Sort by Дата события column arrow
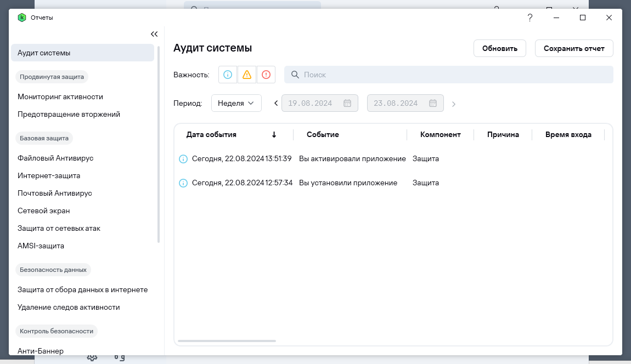Screen dimensions: 631x364 tap(274, 135)
